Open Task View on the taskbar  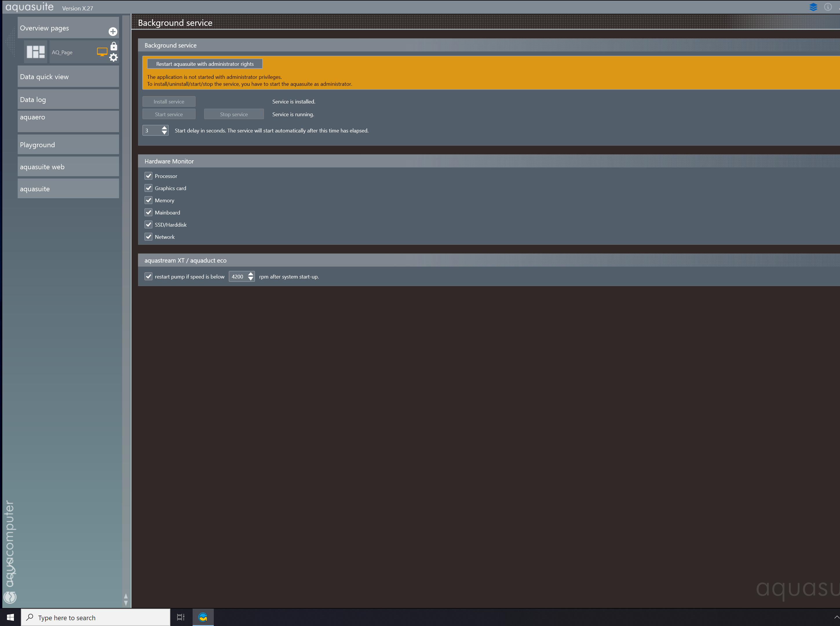click(181, 617)
